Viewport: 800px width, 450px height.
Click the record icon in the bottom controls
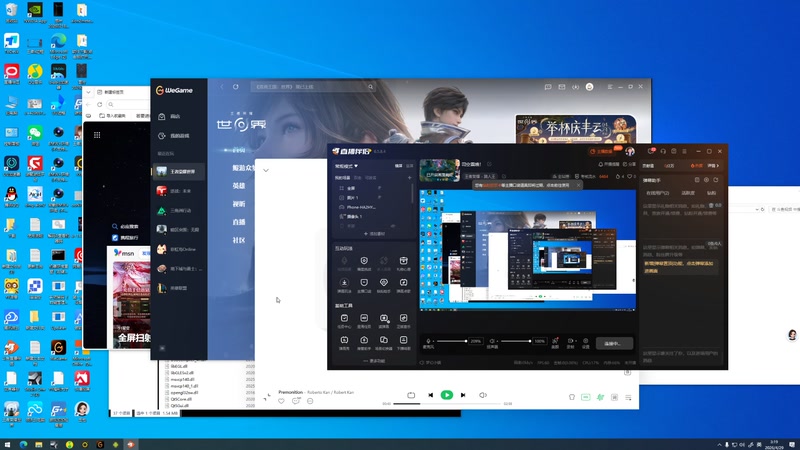pos(570,341)
